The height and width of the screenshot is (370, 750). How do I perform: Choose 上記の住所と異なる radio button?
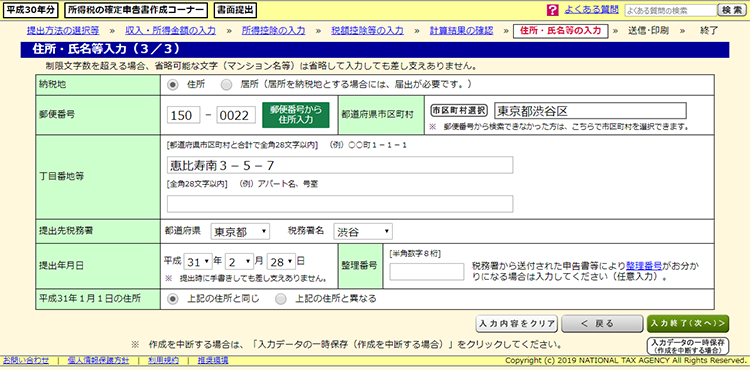pyautogui.click(x=281, y=299)
